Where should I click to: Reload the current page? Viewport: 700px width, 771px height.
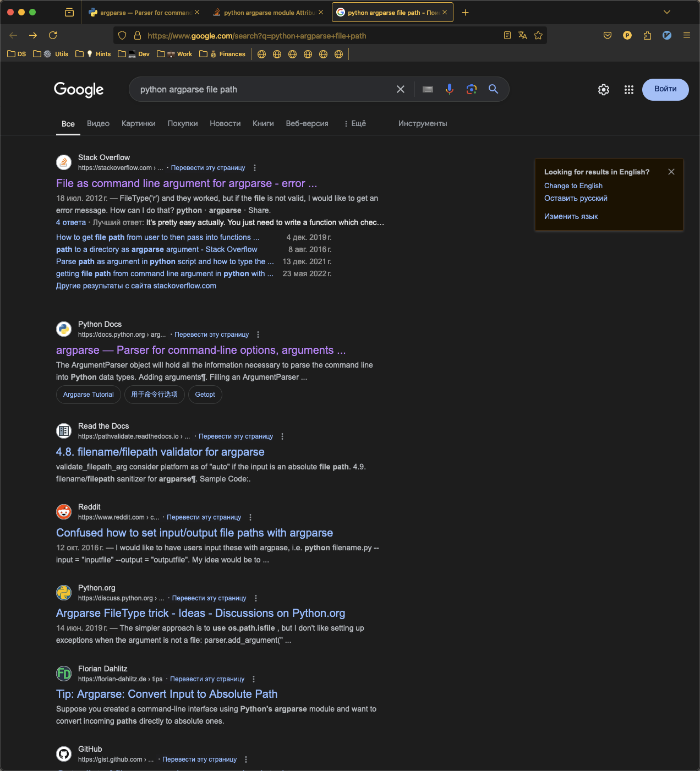point(53,35)
